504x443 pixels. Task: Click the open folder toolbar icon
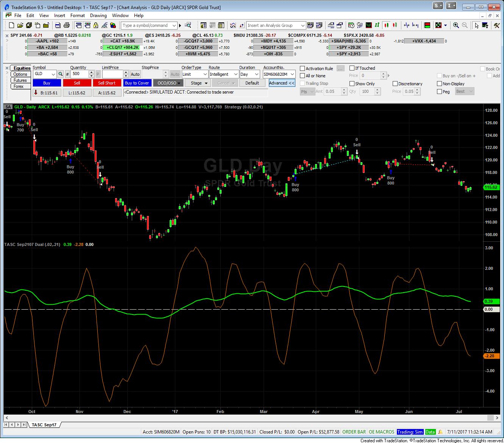click(x=20, y=25)
